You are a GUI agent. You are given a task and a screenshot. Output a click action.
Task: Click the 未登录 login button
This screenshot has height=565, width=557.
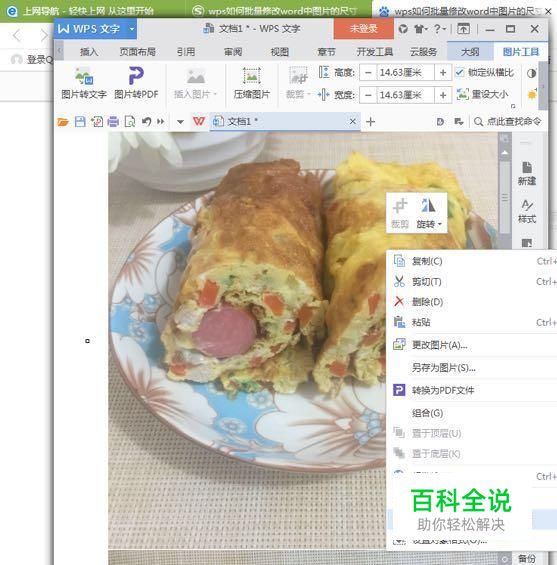(x=364, y=29)
